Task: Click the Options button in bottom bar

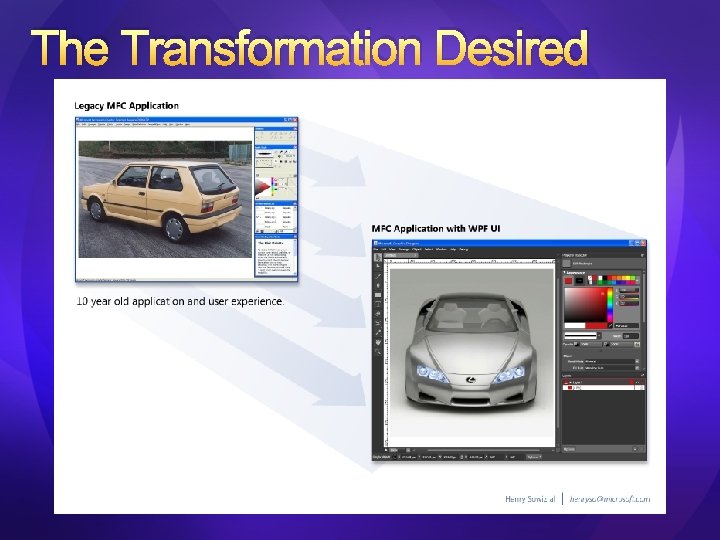Action: coord(534,457)
